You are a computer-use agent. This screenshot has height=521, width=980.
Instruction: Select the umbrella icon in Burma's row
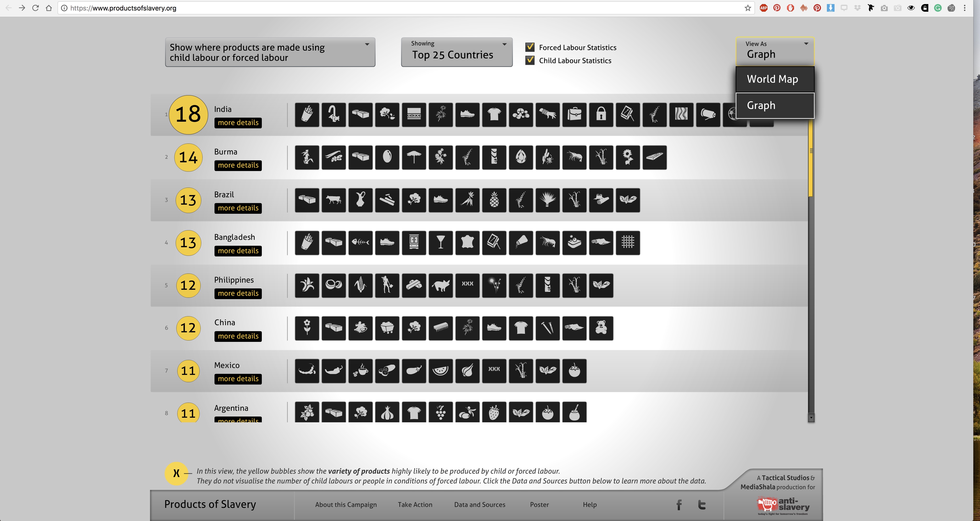point(414,157)
